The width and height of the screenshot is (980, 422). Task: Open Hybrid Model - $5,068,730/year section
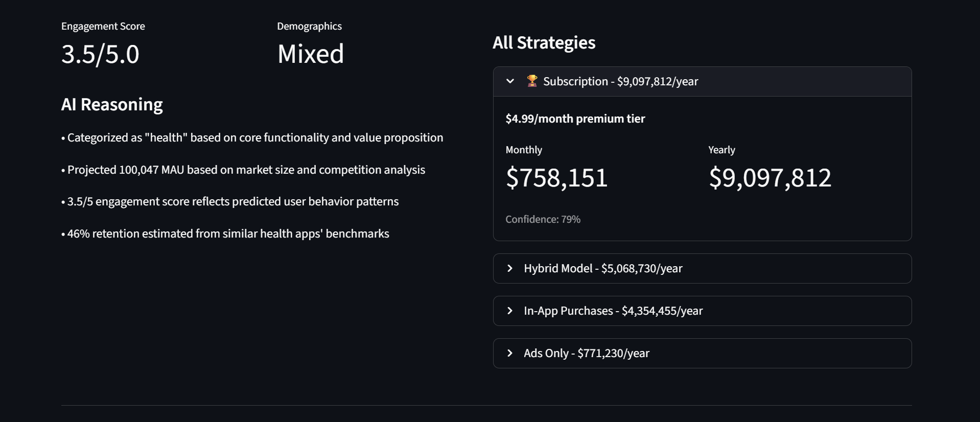click(x=603, y=268)
